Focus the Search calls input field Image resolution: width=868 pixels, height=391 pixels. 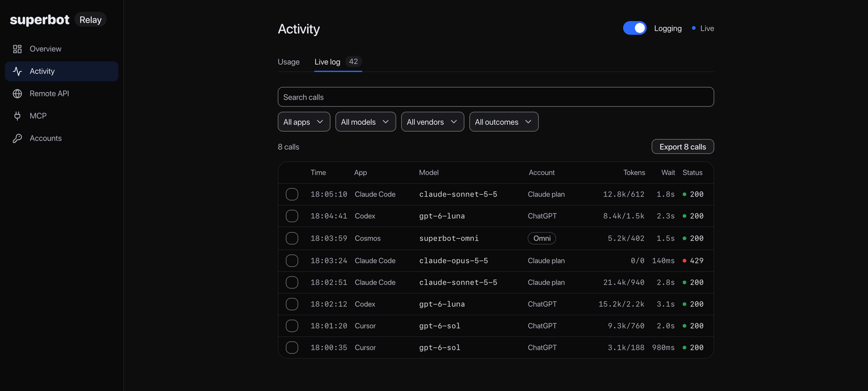point(496,97)
